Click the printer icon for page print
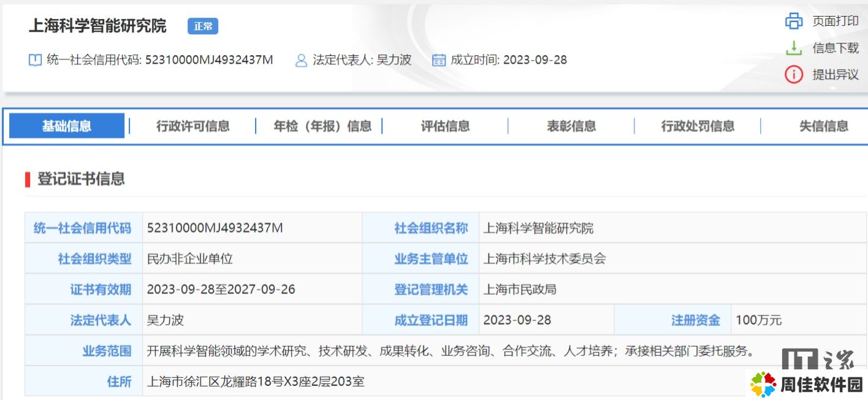868x400 pixels. tap(794, 21)
